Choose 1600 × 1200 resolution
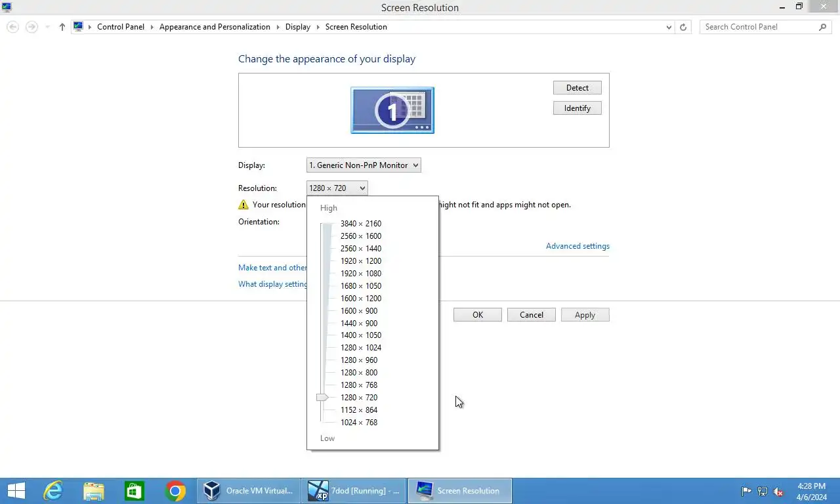Screen dimensions: 840x504 pos(360,299)
